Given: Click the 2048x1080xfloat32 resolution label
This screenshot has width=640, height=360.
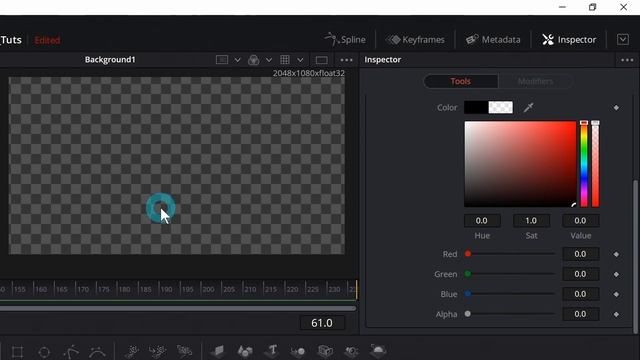Looking at the screenshot, I should point(309,73).
